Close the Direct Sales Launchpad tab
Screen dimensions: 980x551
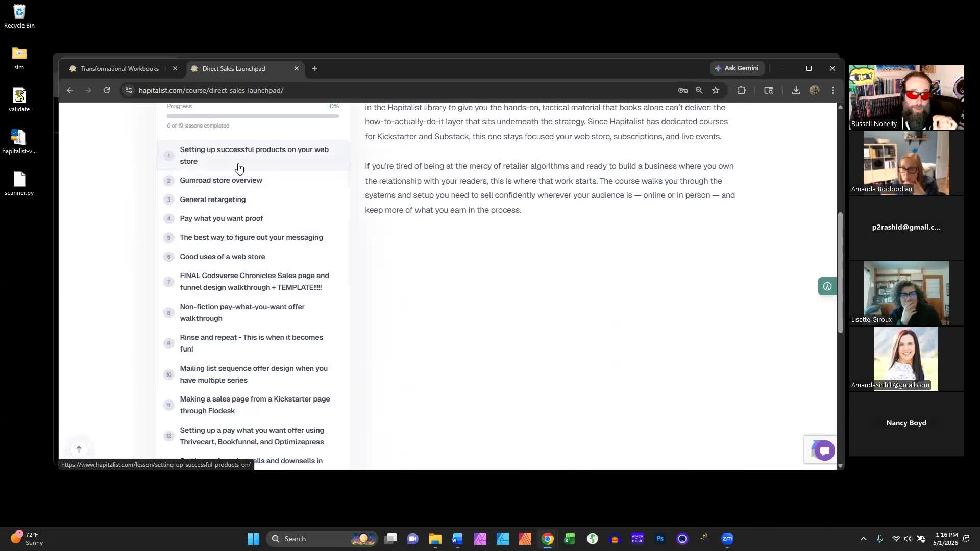(x=297, y=68)
